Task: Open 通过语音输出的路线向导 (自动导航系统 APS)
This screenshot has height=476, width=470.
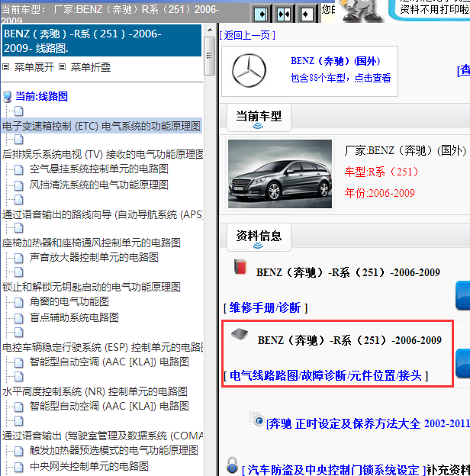Action: point(103,214)
